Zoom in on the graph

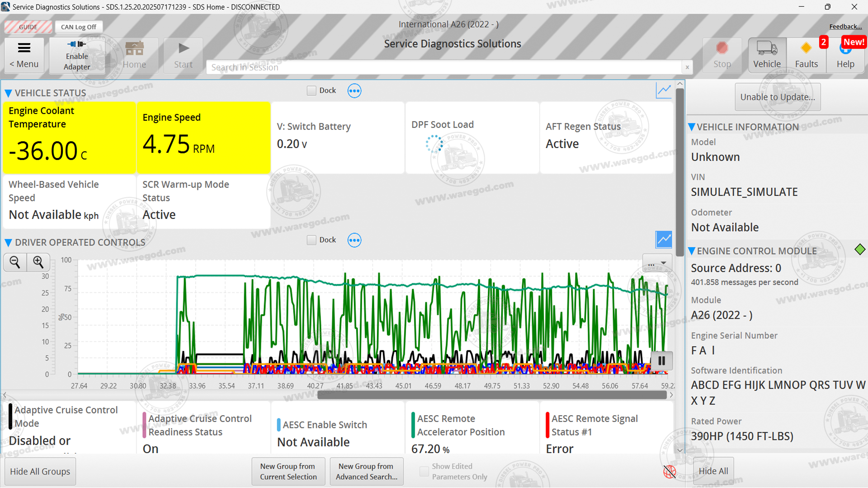coord(38,262)
